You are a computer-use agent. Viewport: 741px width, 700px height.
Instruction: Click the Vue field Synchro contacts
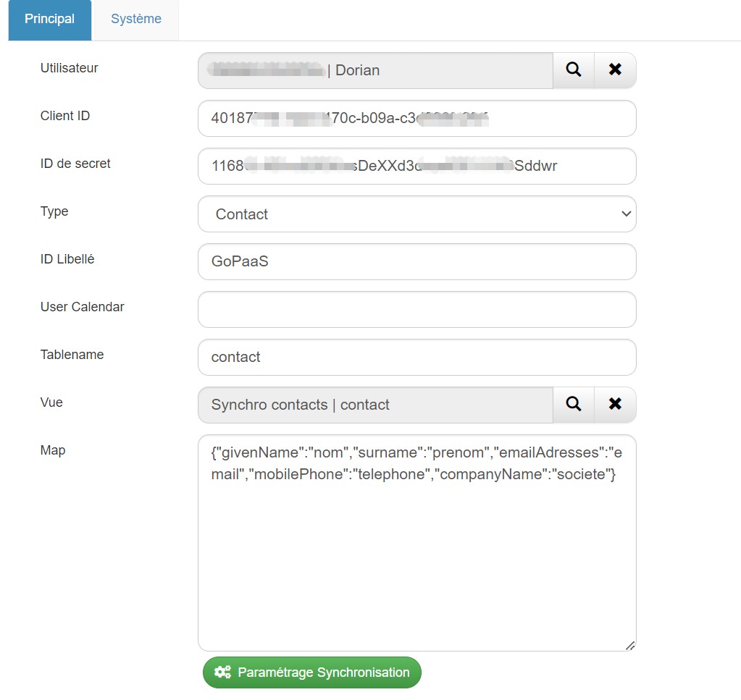click(375, 405)
